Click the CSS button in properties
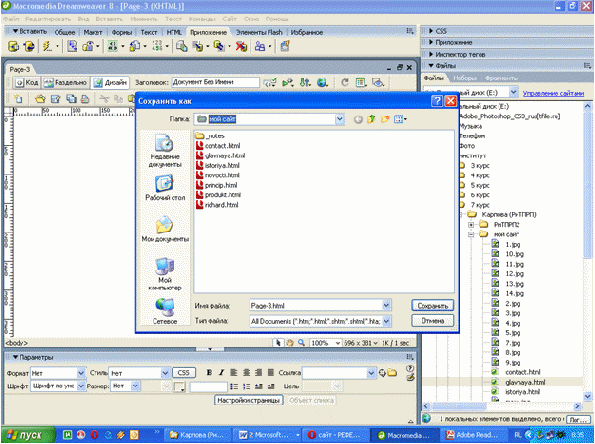Image resolution: width=595 pixels, height=444 pixels. pos(184,373)
